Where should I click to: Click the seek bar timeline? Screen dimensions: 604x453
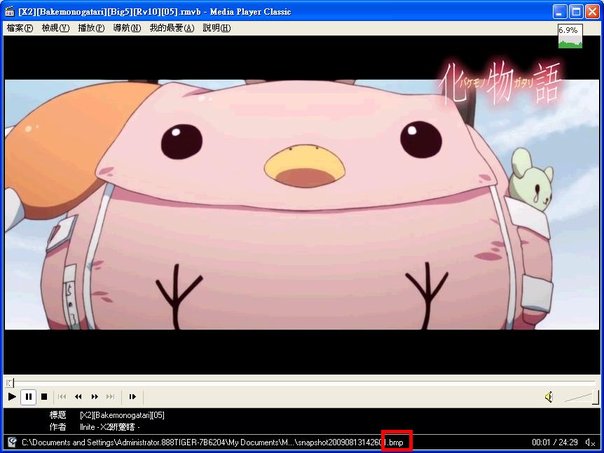302,383
